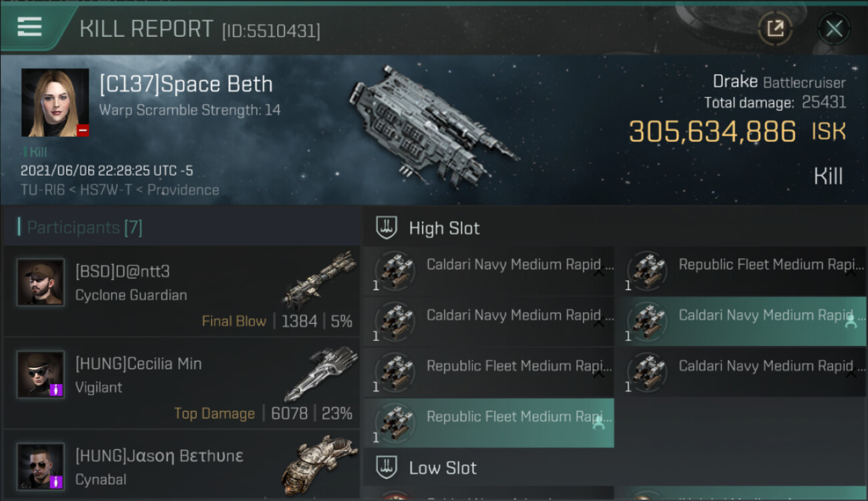Click the TU-RI6 system location link

point(43,190)
